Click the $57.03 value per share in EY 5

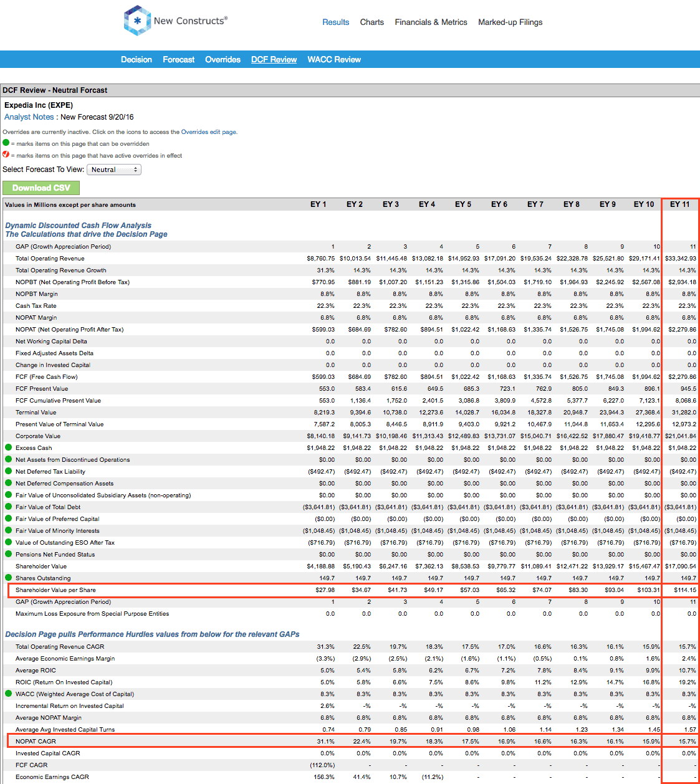point(470,590)
